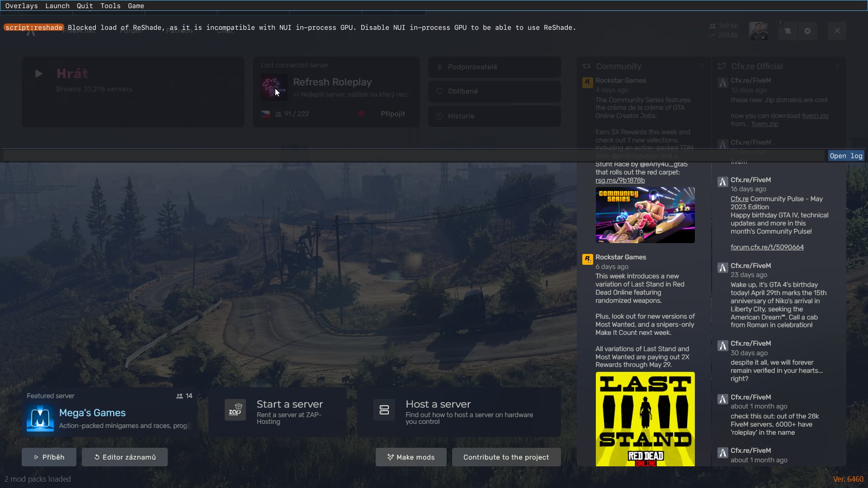Screen dimensions: 868x488
Task: Close the FiveM menu with X
Action: point(837,31)
